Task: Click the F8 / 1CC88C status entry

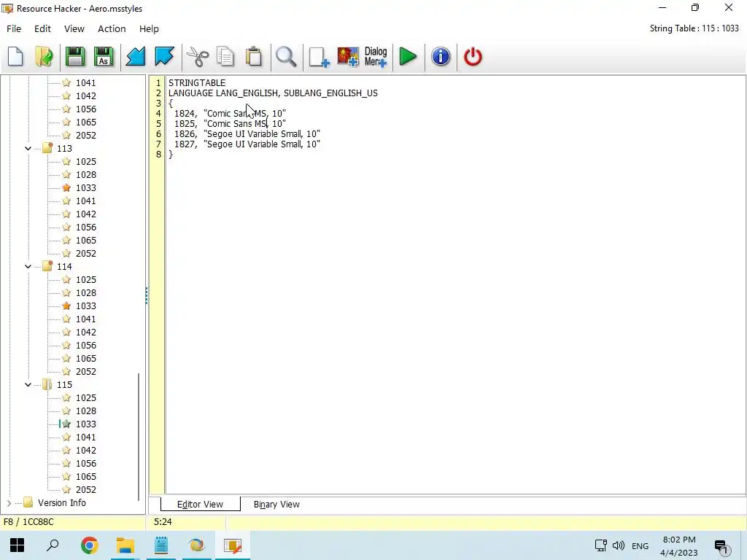Action: pyautogui.click(x=28, y=522)
